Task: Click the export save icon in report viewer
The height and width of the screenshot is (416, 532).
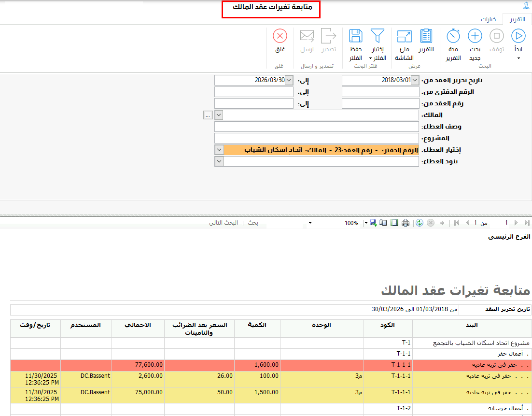Action: pos(373,223)
